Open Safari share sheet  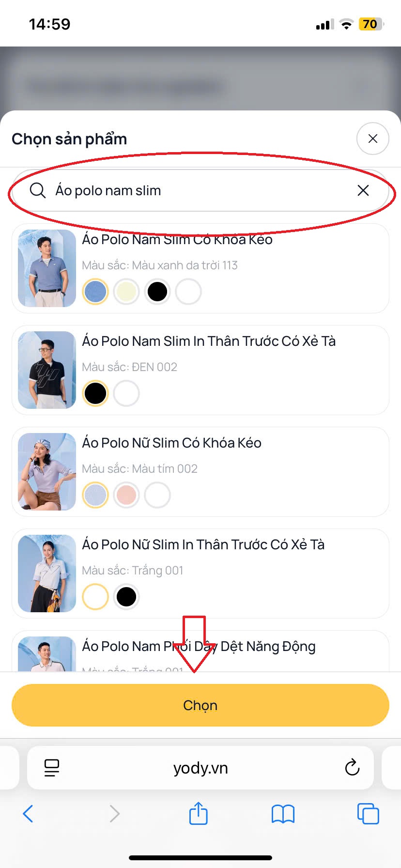pos(199,813)
